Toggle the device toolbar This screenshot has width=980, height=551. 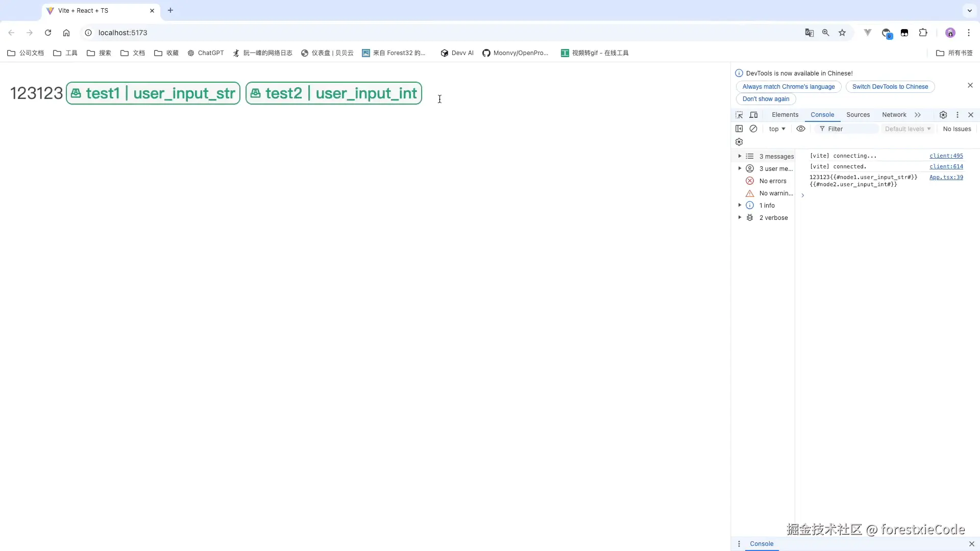[753, 115]
